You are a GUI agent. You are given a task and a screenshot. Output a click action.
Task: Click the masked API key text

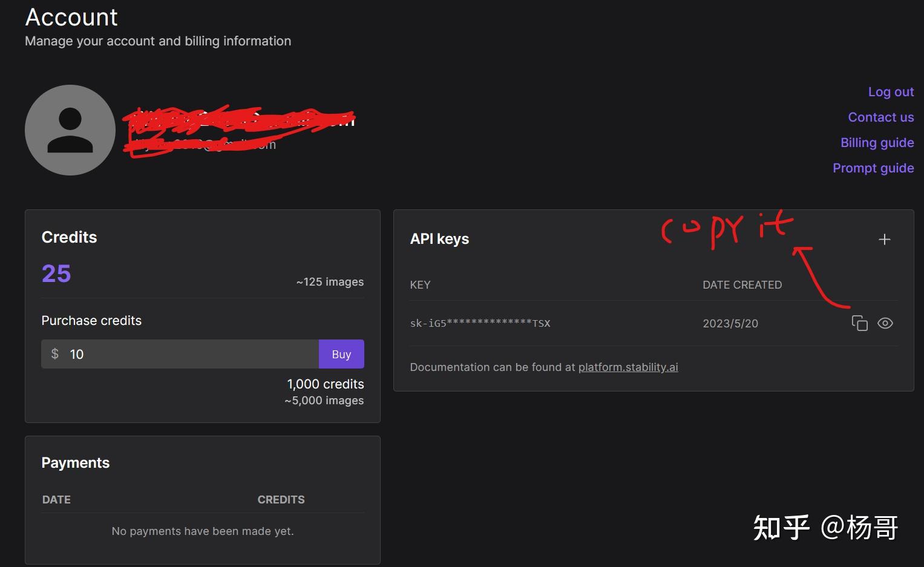(480, 323)
